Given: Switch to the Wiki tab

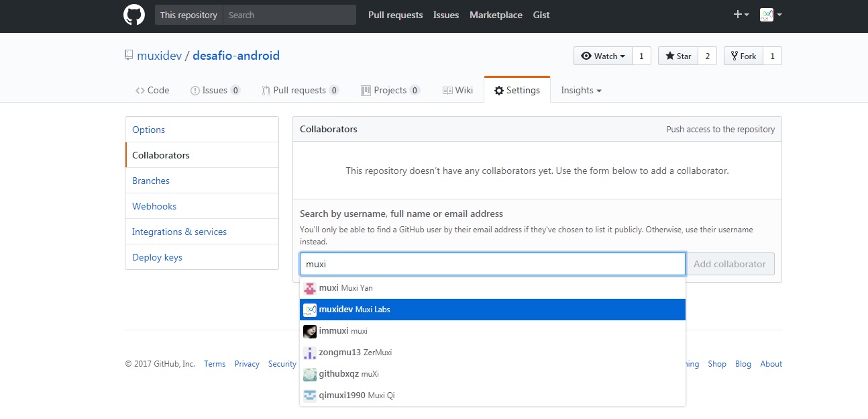Looking at the screenshot, I should point(458,90).
